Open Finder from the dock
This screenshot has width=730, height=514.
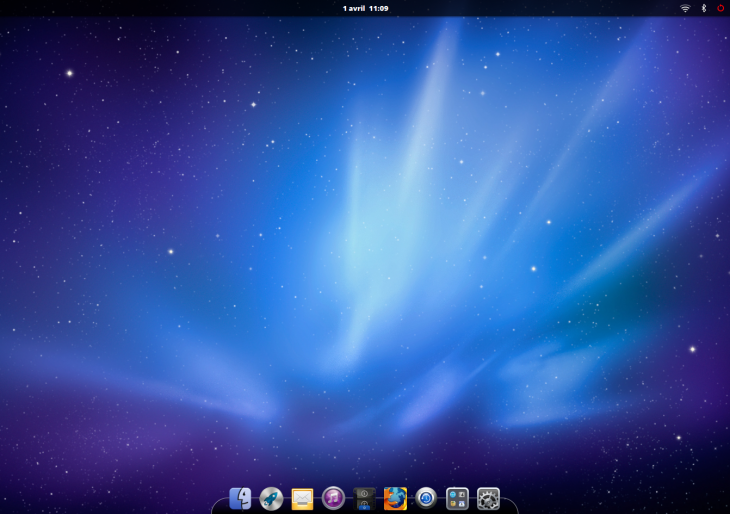pos(240,498)
